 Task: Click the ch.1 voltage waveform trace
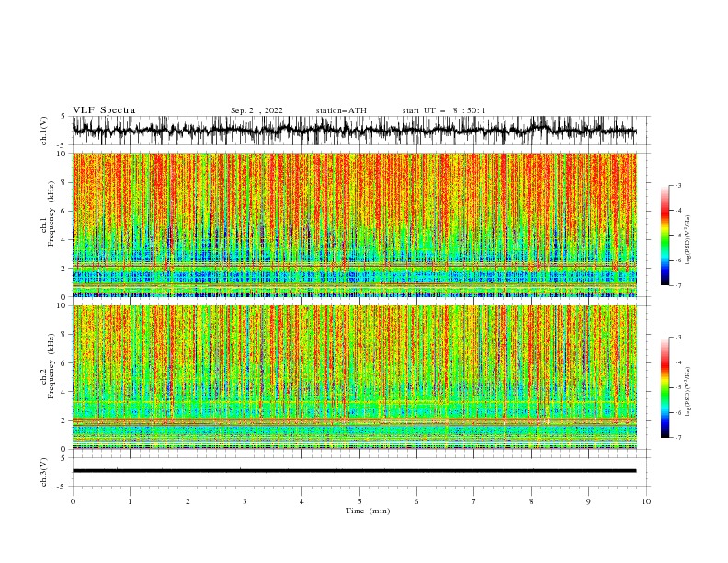[x=354, y=131]
